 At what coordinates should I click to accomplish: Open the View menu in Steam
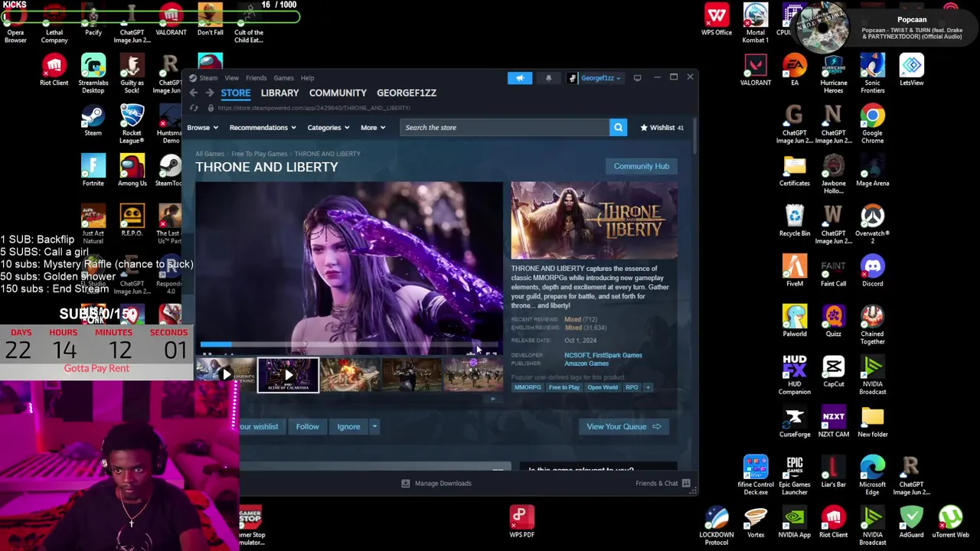[231, 77]
